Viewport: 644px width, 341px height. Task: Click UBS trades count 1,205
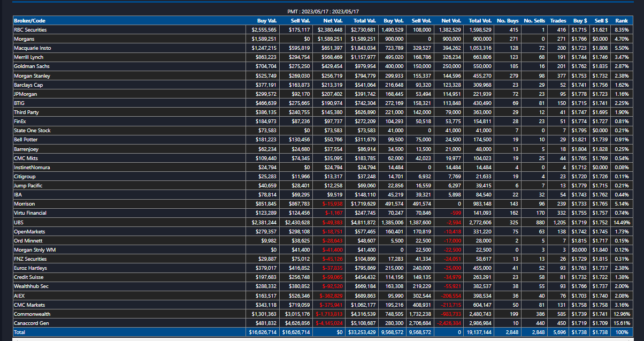pyautogui.click(x=560, y=222)
